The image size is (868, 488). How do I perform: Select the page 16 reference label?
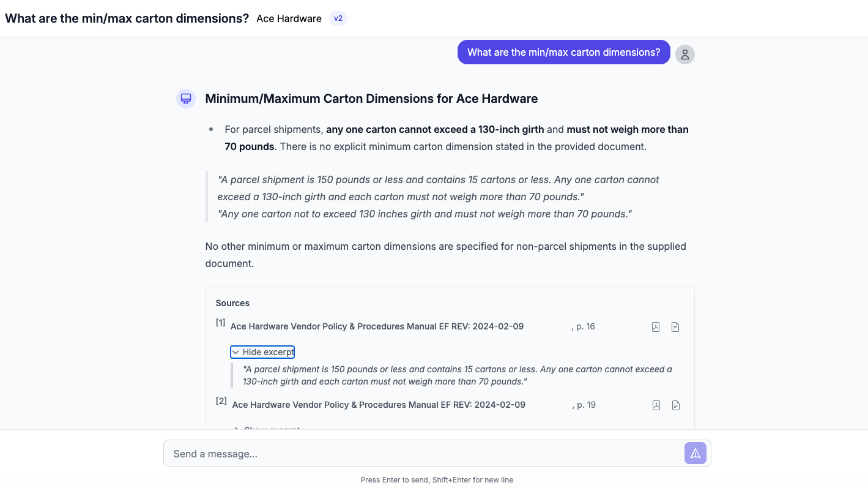point(583,326)
